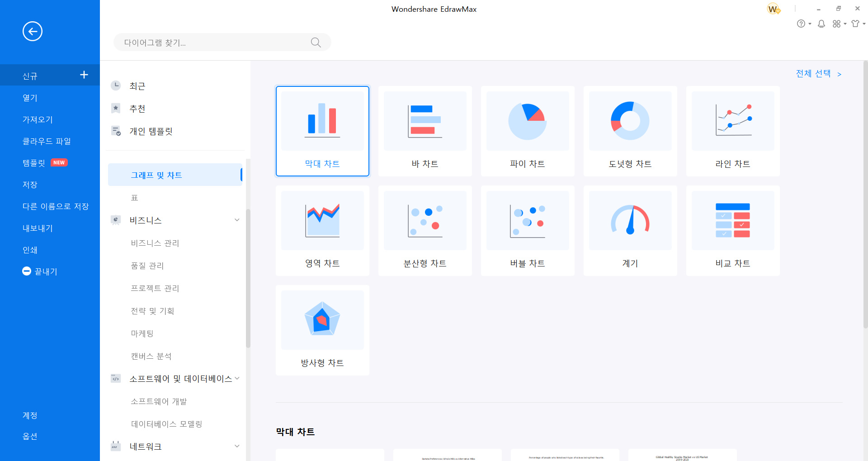Open the 분산형 차트 scatter chart template

(x=425, y=230)
